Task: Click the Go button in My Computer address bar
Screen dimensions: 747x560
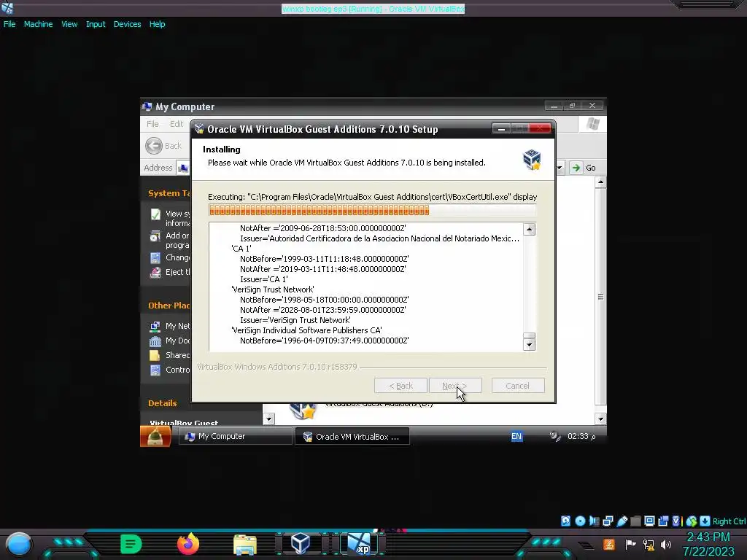Action: [x=584, y=168]
